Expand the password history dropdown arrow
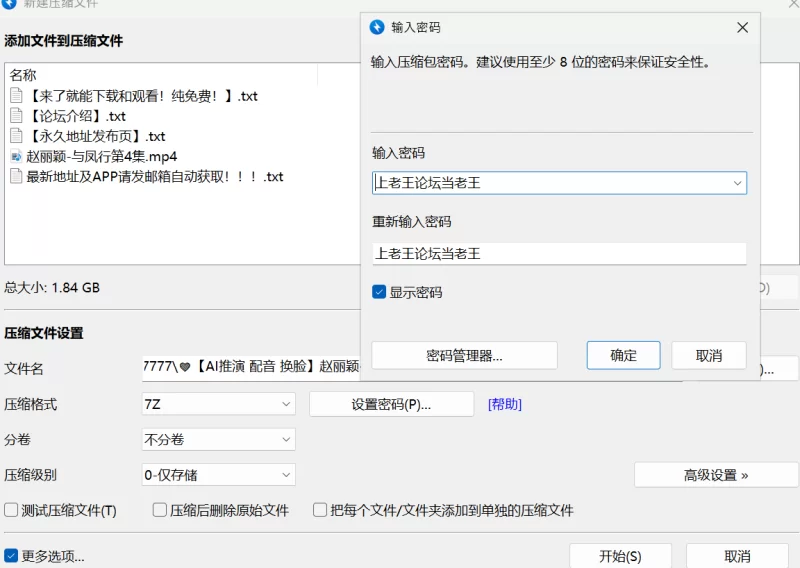The height and width of the screenshot is (568, 800). point(737,183)
